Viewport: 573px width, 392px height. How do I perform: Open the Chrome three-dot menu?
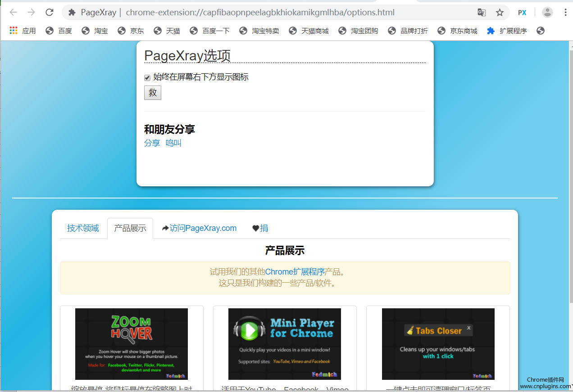[x=565, y=13]
